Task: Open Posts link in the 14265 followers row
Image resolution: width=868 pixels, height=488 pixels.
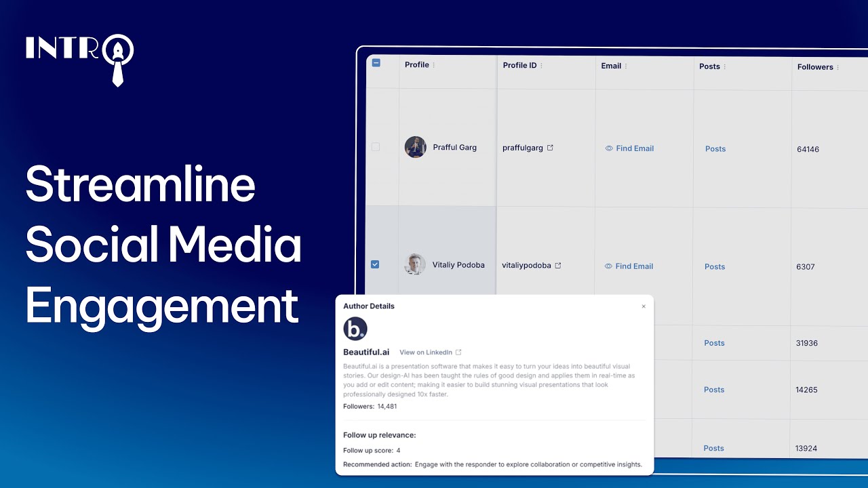Action: pyautogui.click(x=714, y=390)
